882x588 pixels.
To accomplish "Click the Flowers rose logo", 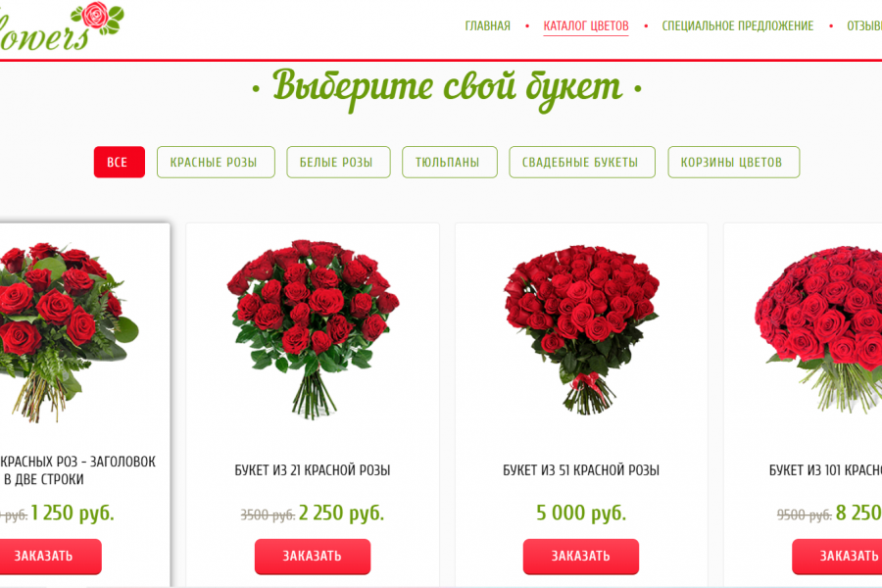I will click(x=61, y=26).
